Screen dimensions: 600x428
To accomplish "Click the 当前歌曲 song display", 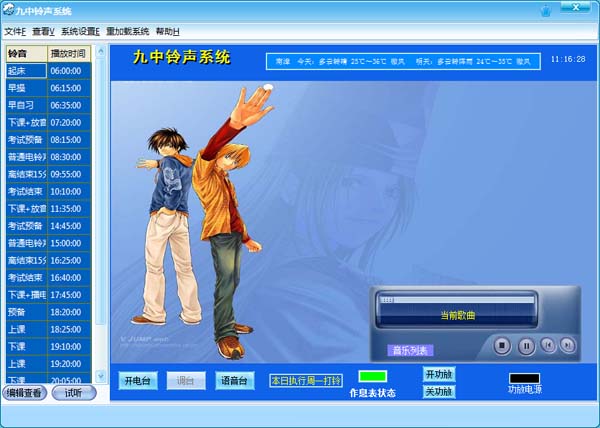I will click(457, 315).
